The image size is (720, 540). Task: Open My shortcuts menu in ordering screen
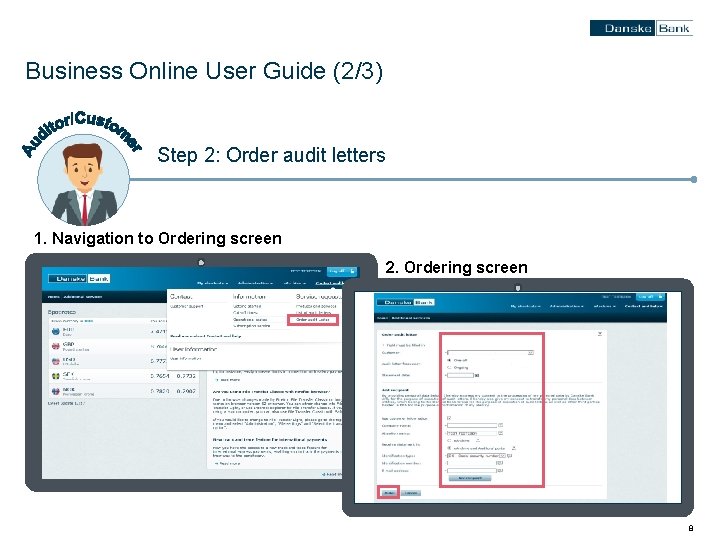[x=526, y=306]
